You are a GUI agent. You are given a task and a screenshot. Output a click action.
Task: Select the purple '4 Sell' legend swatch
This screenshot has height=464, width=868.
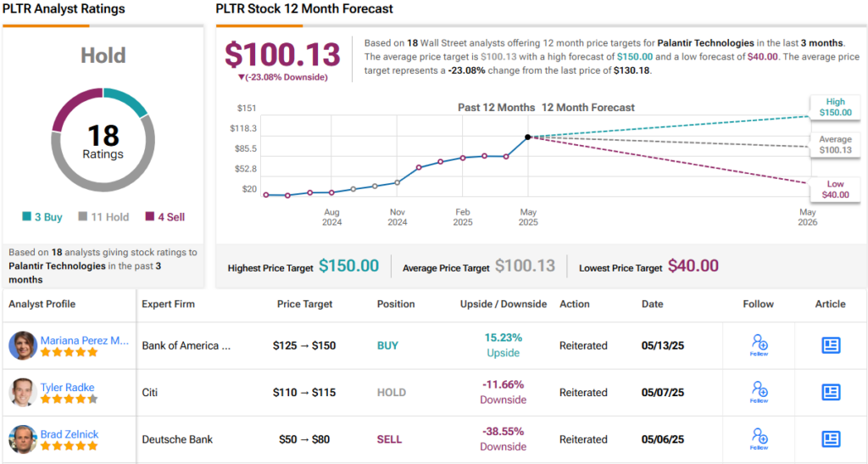coord(149,217)
